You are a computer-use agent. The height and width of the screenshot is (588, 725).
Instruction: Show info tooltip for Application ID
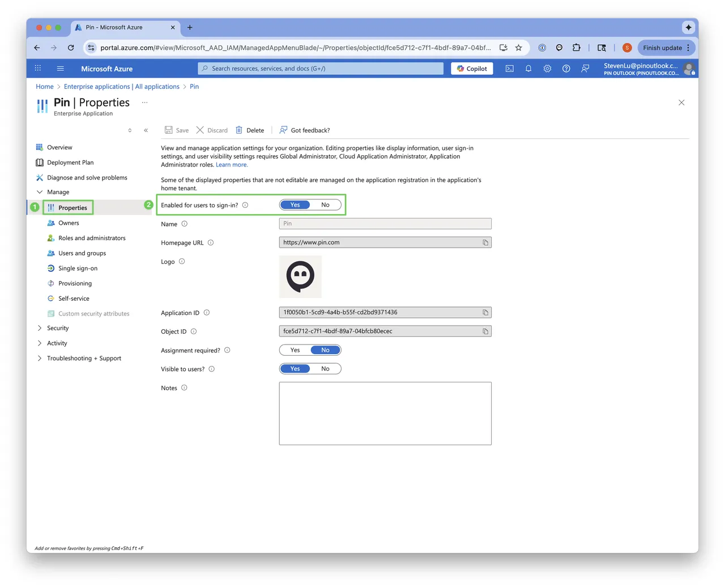coord(207,312)
